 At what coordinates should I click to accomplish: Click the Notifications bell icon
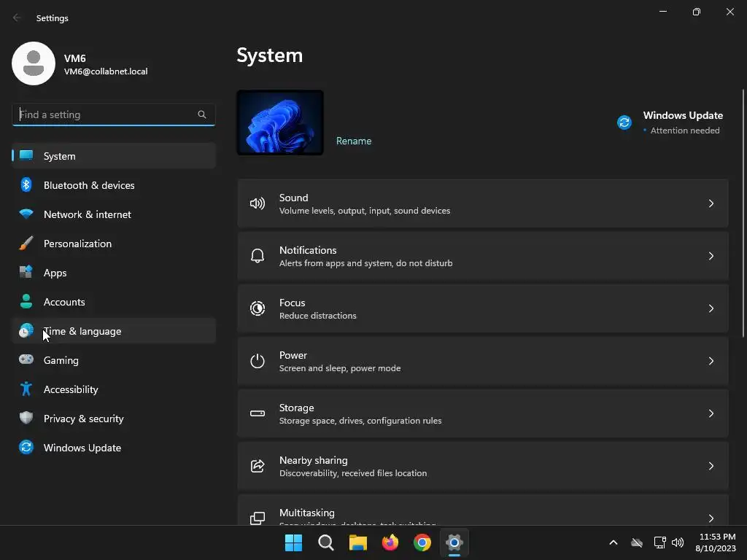coord(258,256)
